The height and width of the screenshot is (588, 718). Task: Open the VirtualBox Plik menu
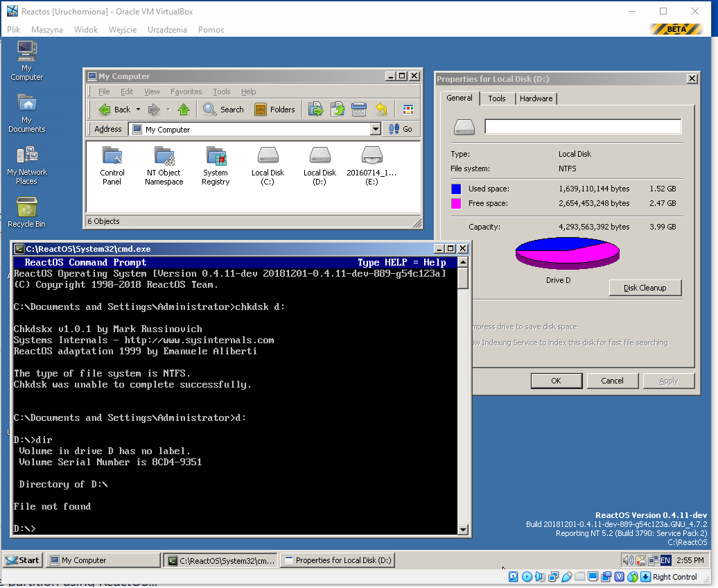coord(14,30)
